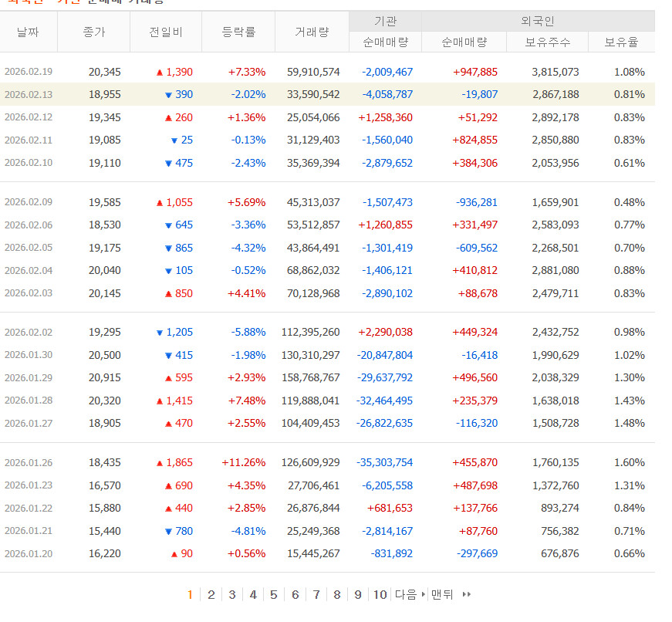The image size is (672, 622).
Task: Click the -4.32% change rate
Action: 248,248
